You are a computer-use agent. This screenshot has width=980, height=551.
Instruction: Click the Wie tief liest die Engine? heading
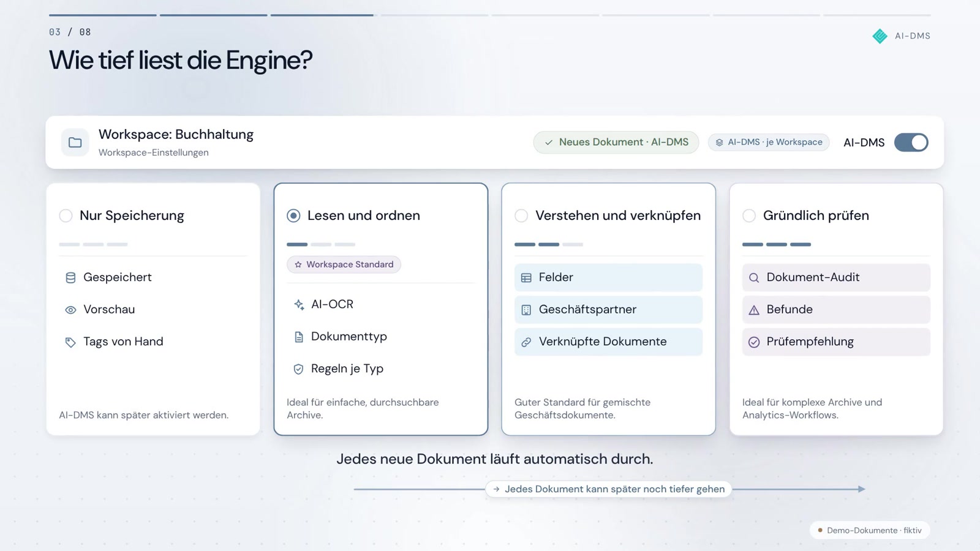point(181,60)
